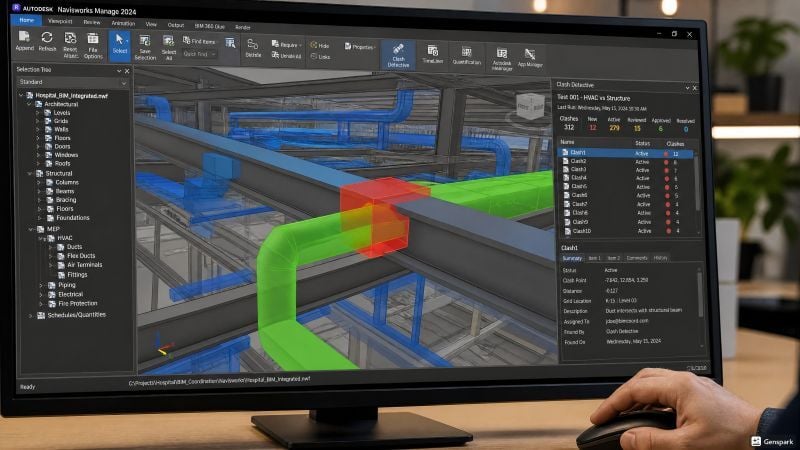The height and width of the screenshot is (450, 800).
Task: Click the Name column header in clash list
Action: coord(567,142)
